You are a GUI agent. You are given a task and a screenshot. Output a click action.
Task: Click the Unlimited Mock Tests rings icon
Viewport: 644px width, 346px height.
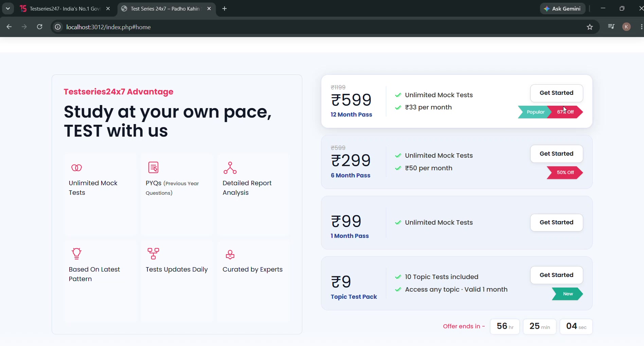point(76,168)
